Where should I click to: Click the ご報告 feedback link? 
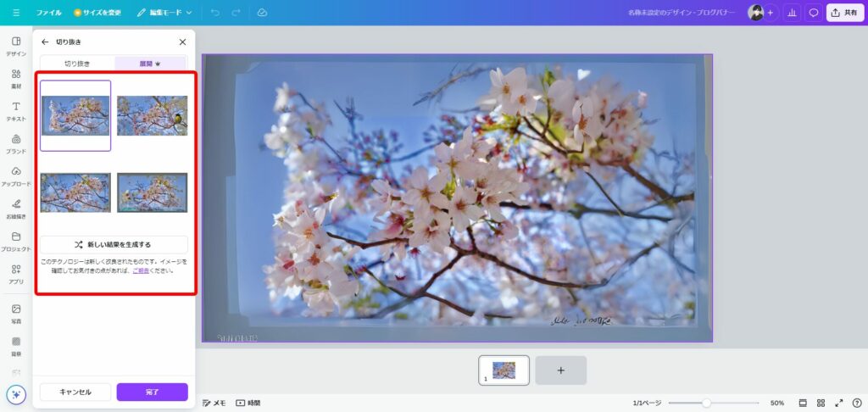(x=141, y=270)
